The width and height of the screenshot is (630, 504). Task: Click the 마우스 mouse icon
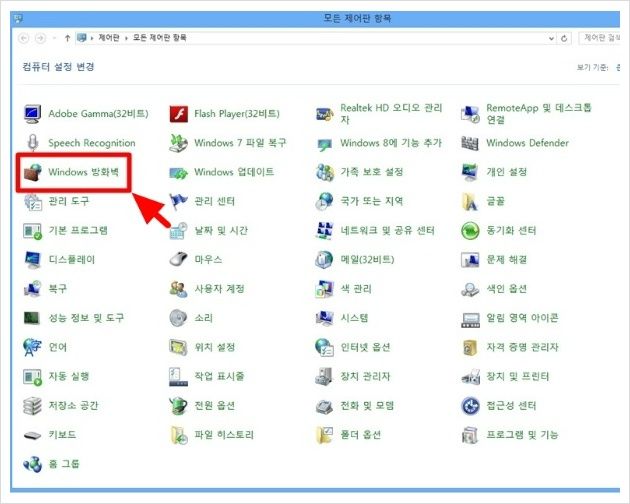[x=178, y=260]
